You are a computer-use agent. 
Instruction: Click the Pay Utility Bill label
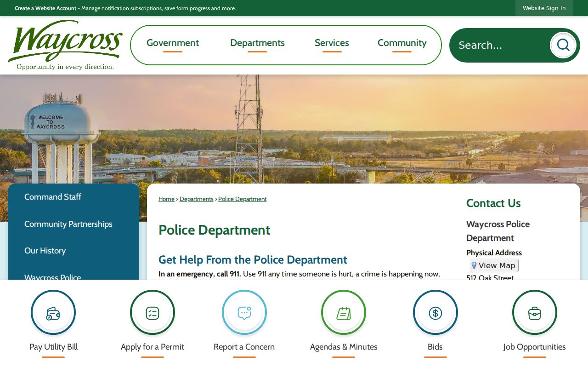[53, 347]
